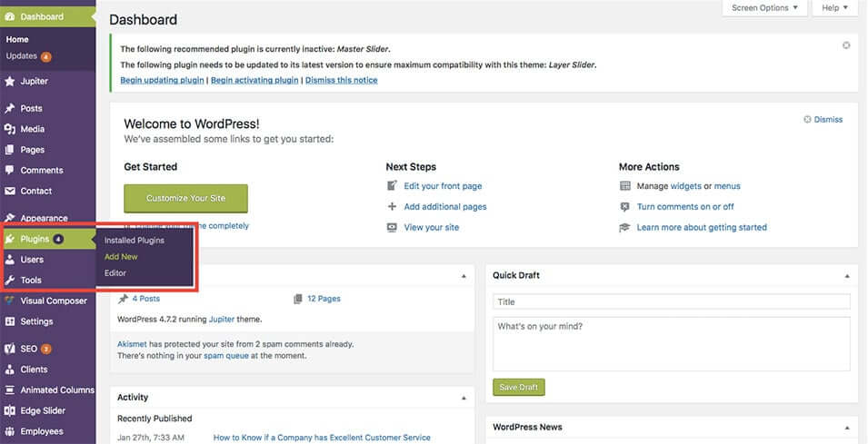Click the What's on your mind textarea
Screen dimensions: 868x444
click(x=672, y=344)
